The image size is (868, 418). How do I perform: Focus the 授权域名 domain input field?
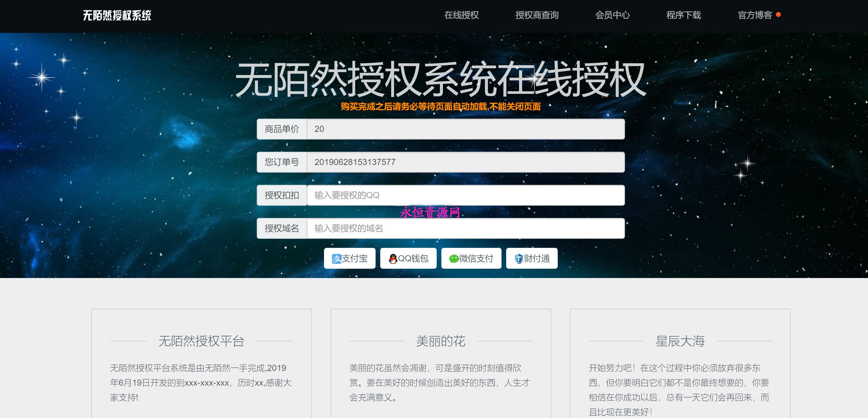(x=465, y=228)
